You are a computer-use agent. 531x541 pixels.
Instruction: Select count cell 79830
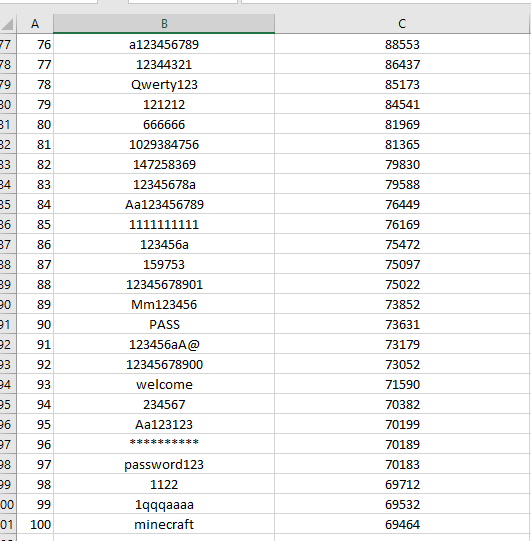pos(402,164)
